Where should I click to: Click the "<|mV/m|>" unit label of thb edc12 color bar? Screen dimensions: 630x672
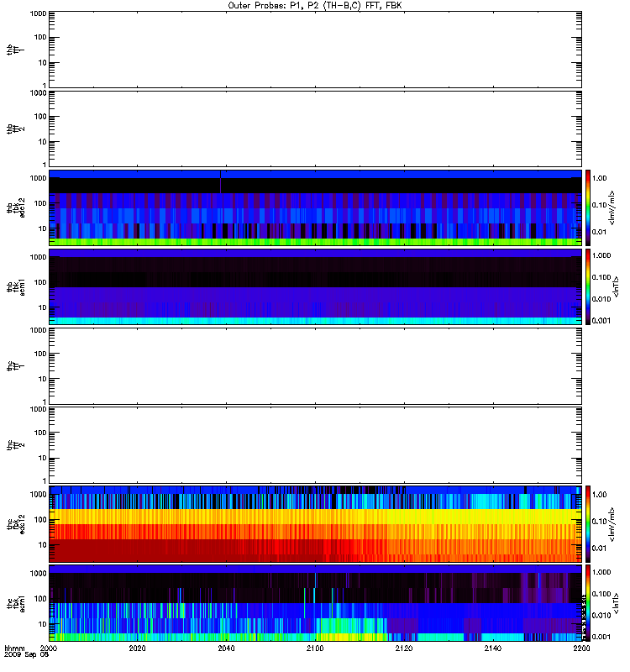[x=612, y=207]
